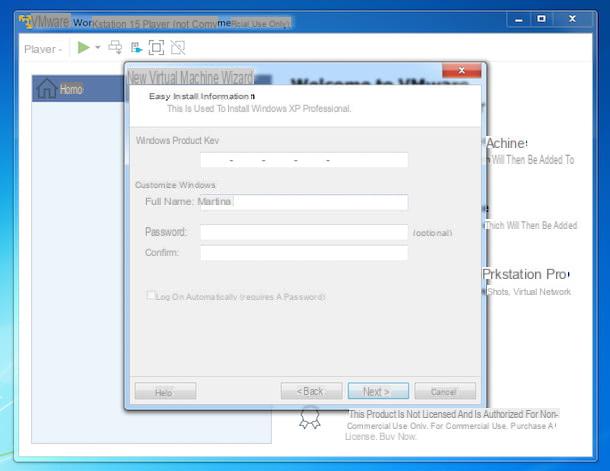This screenshot has height=471, width=610.
Task: Click the crossed-out screen toolbar icon
Action: pyautogui.click(x=178, y=47)
